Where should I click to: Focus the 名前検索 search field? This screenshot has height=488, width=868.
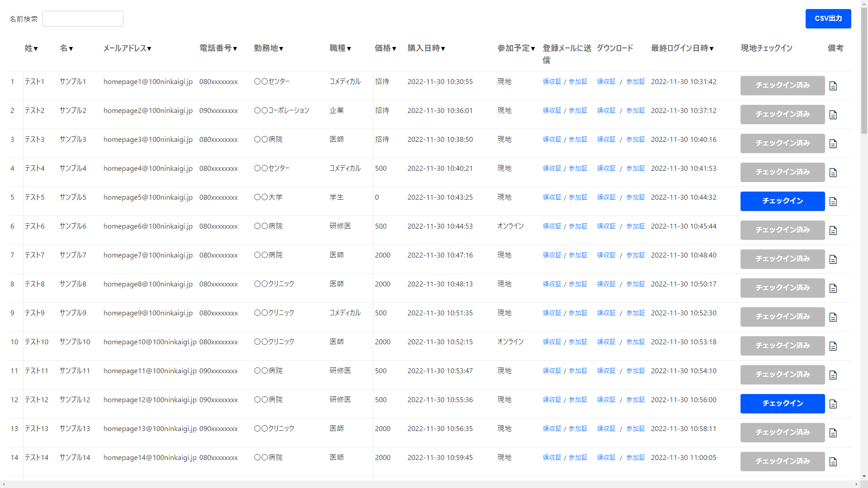click(x=83, y=19)
